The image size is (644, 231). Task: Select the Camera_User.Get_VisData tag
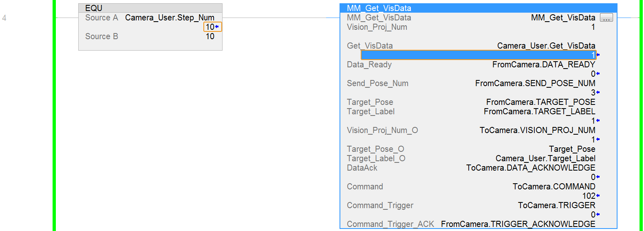tap(546, 46)
